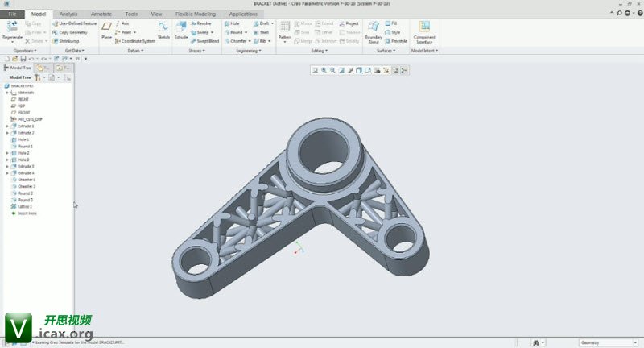The width and height of the screenshot is (644, 348).
Task: Expand the Materials tree node
Action: click(x=7, y=93)
